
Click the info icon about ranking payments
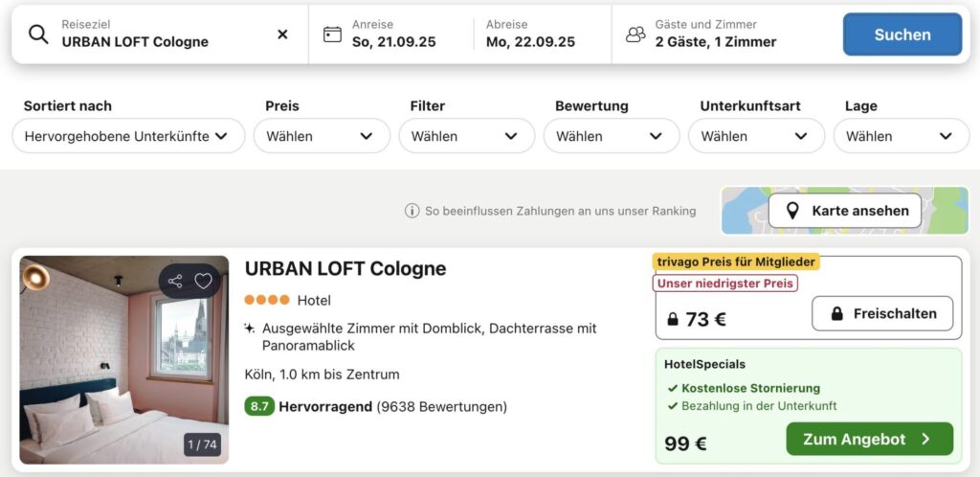pos(412,212)
